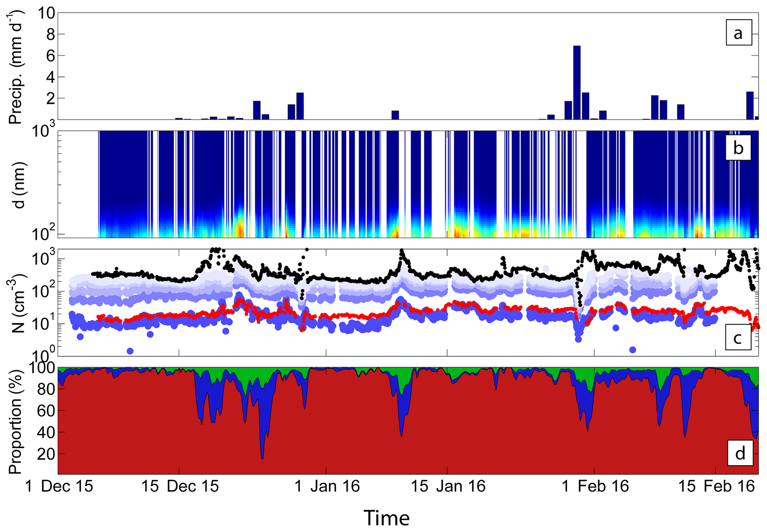The height and width of the screenshot is (532, 767).
Task: Click the 'Time' x-axis title
Action: pyautogui.click(x=386, y=518)
